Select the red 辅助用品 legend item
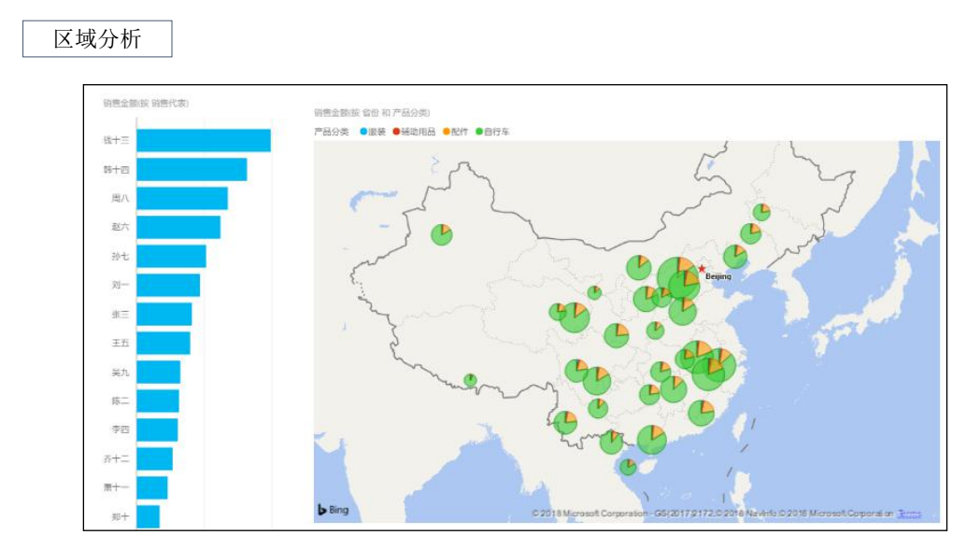This screenshot has width=980, height=549. coord(413,132)
